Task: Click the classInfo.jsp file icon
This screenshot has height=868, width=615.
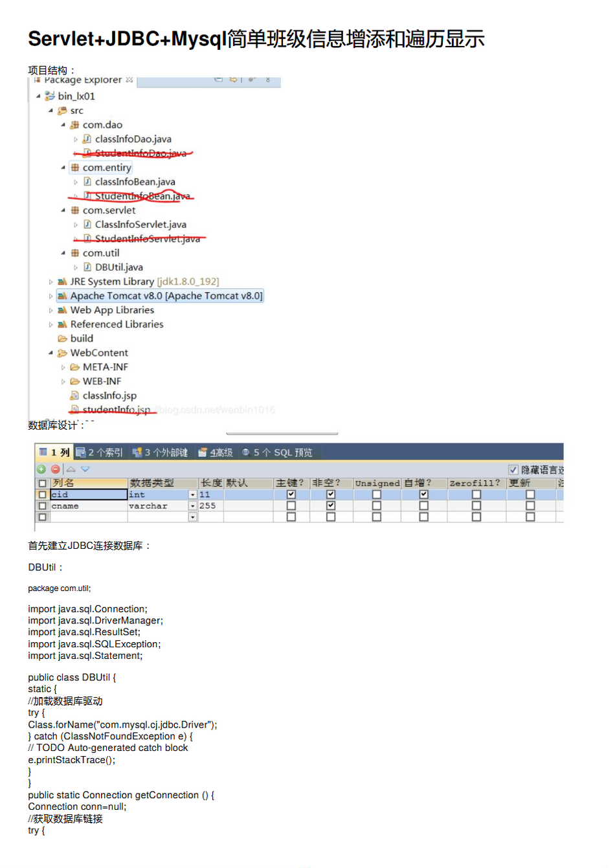Action: pyautogui.click(x=75, y=395)
